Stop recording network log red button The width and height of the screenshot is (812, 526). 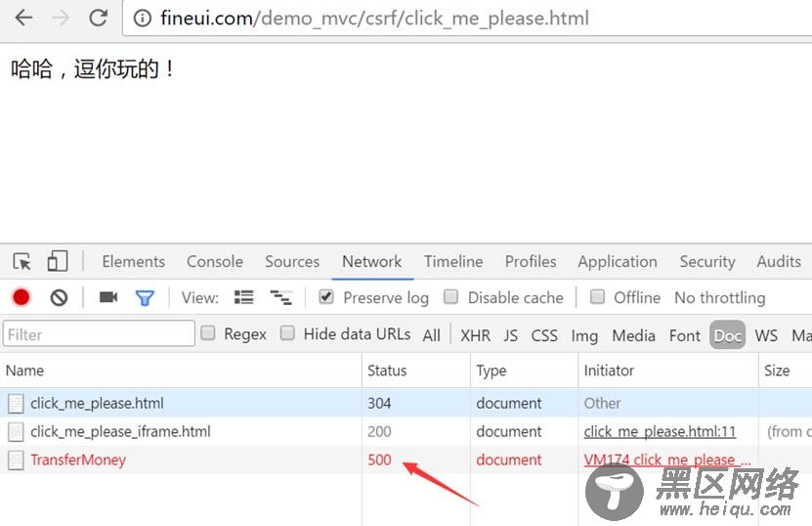pyautogui.click(x=21, y=297)
